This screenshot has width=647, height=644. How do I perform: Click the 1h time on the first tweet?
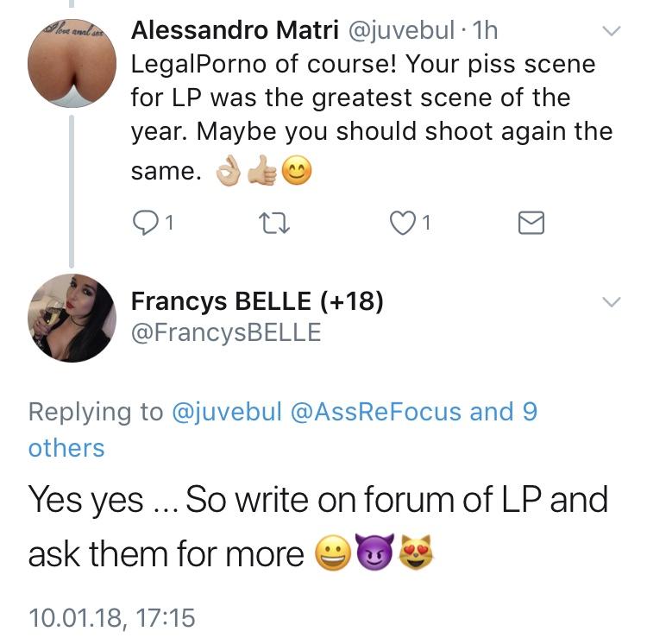click(x=487, y=30)
